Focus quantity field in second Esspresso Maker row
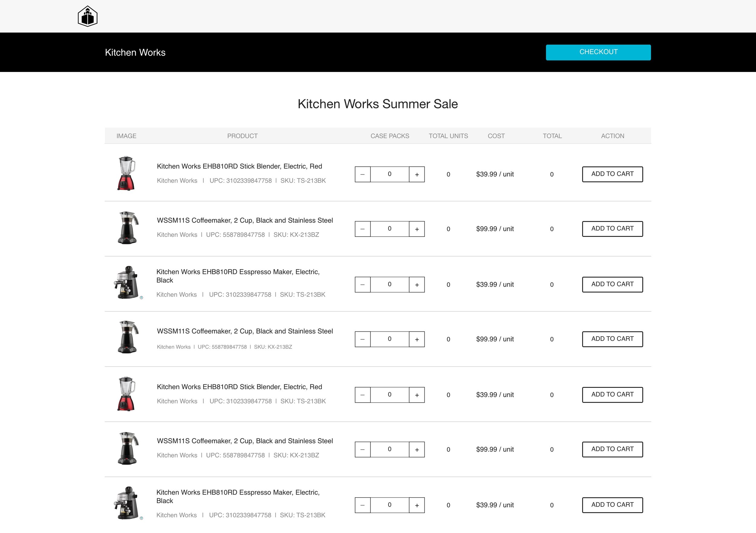This screenshot has height=533, width=756. pyautogui.click(x=389, y=505)
